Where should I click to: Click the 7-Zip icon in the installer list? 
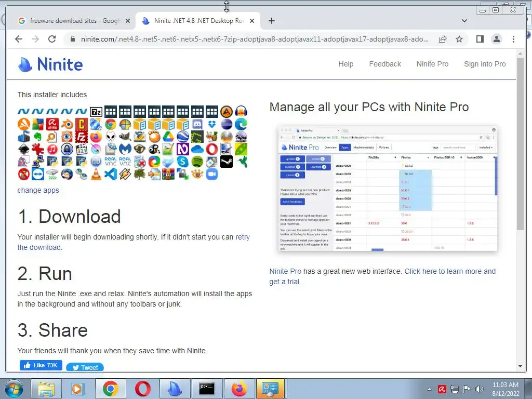[96, 112]
